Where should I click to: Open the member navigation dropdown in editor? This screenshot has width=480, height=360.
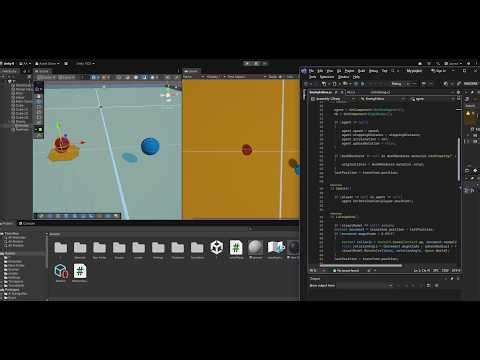point(433,99)
